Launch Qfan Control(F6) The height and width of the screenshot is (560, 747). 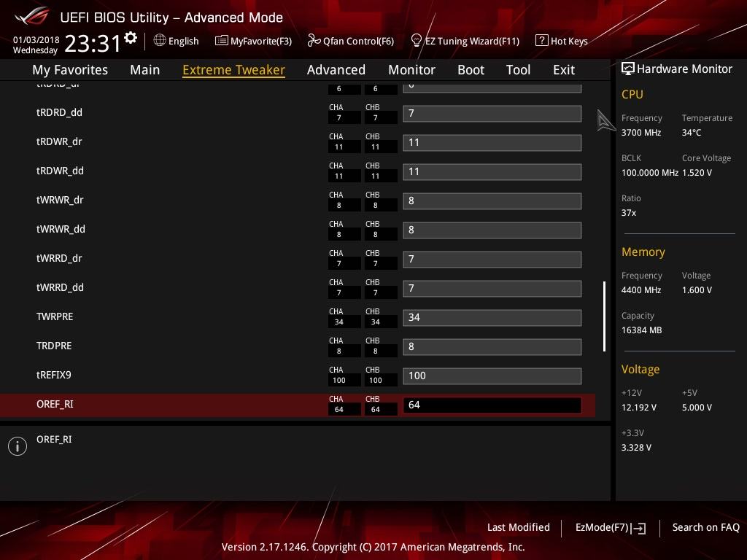coord(351,41)
